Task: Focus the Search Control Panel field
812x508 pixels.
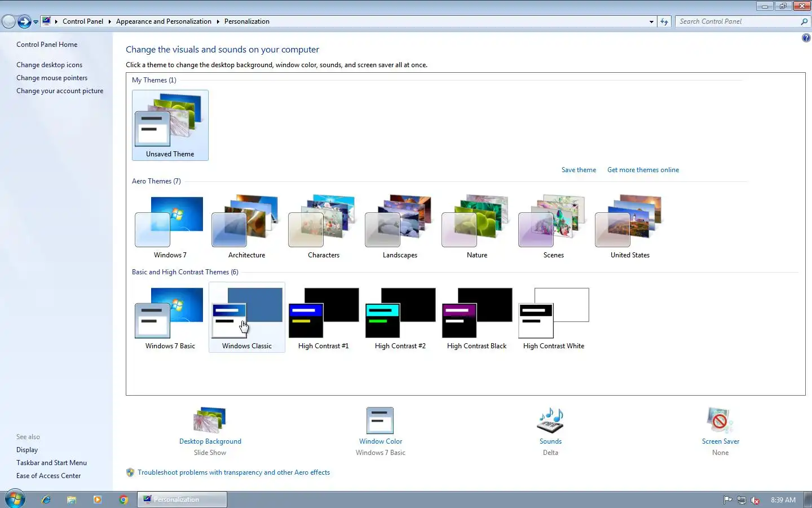Action: [x=736, y=21]
